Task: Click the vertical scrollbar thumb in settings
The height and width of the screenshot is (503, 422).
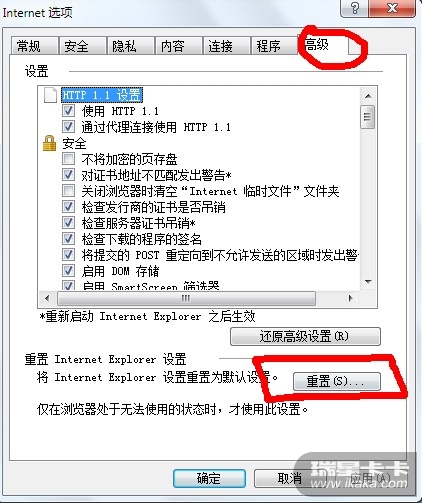Action: [x=368, y=117]
